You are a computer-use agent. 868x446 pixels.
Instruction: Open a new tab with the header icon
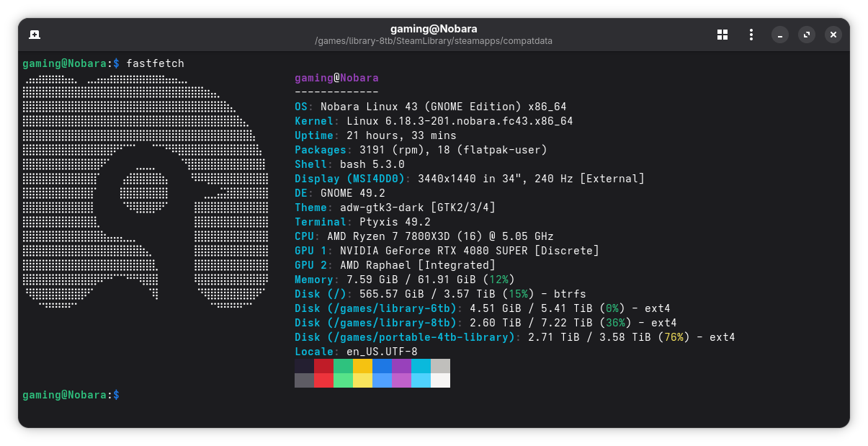click(x=35, y=35)
